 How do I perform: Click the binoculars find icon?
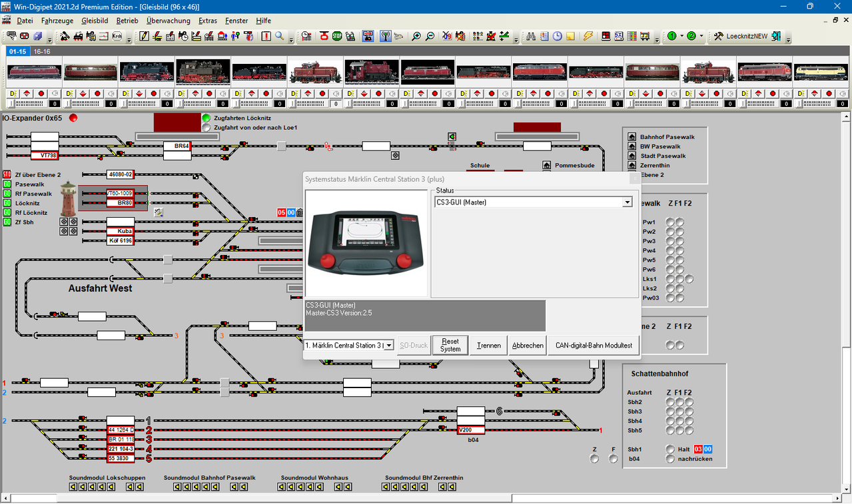point(531,36)
